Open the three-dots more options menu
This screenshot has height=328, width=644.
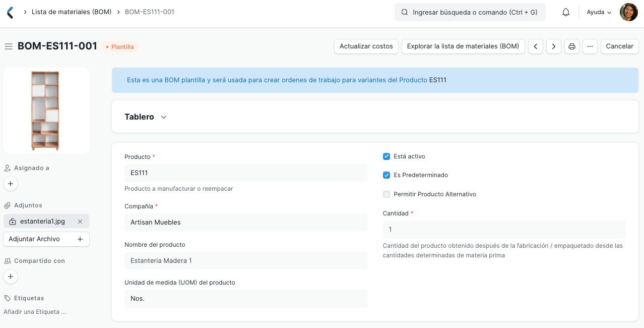(x=590, y=46)
